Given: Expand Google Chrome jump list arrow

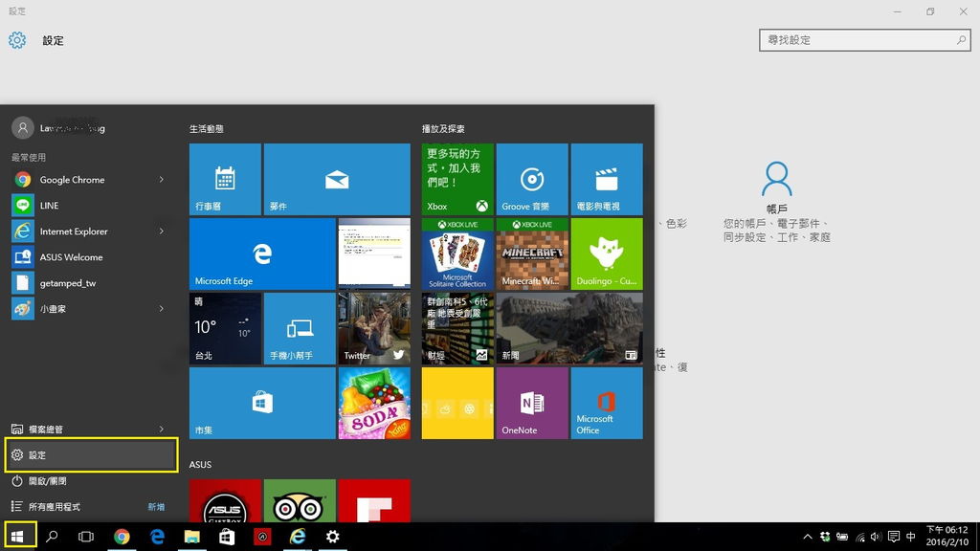Looking at the screenshot, I should pos(161,180).
